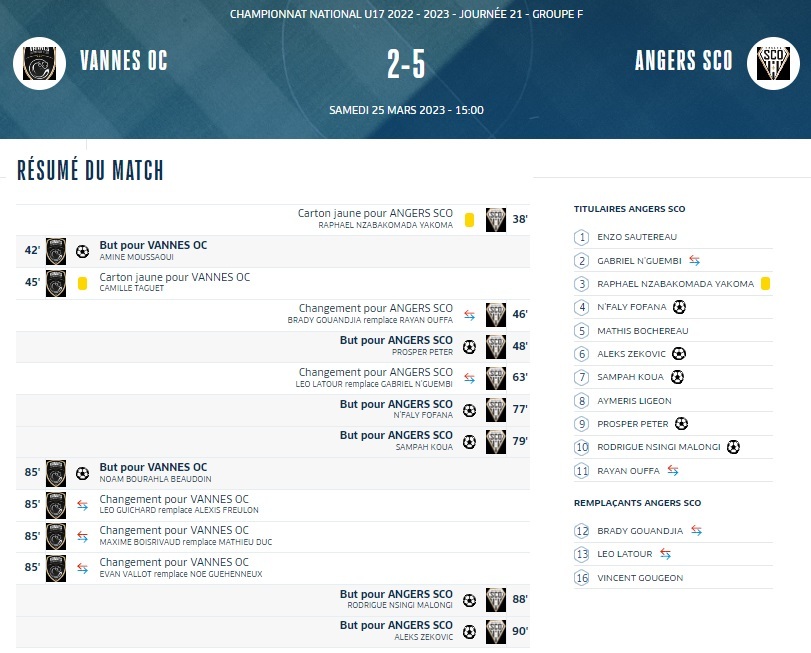811x653 pixels.
Task: Click ball icon next to Prosper Peter in lineup
Action: (681, 424)
